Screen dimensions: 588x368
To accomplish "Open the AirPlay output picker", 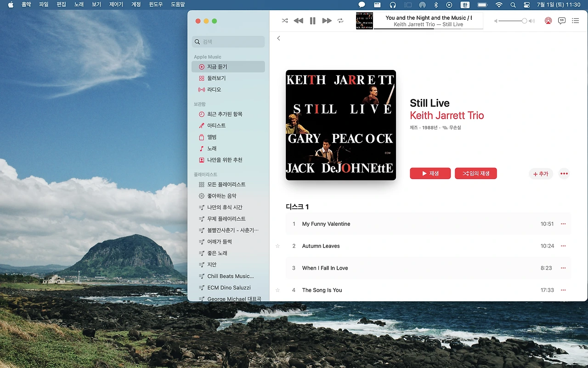I will point(548,21).
